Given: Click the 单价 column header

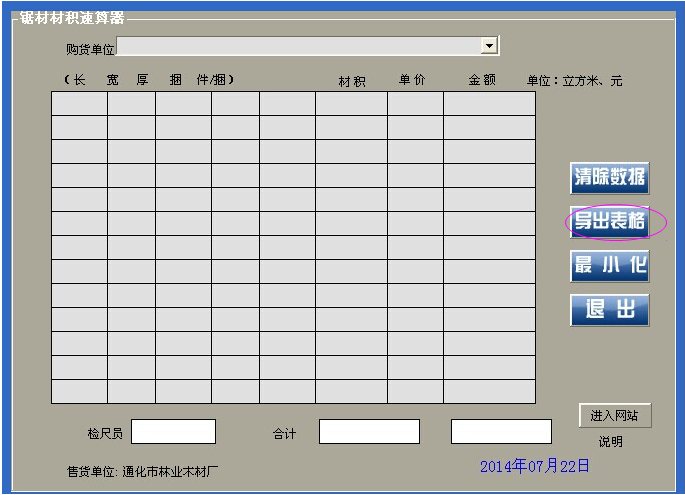Looking at the screenshot, I should (x=412, y=80).
